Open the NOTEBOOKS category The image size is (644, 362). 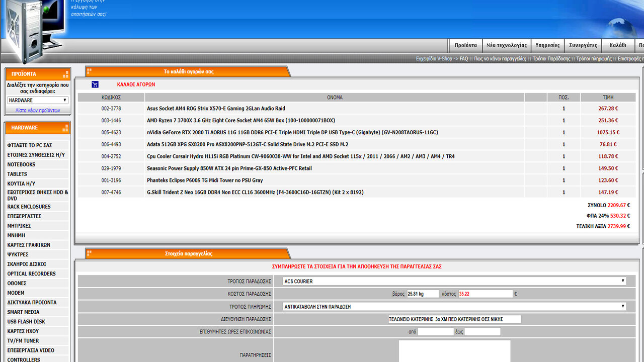[21, 164]
